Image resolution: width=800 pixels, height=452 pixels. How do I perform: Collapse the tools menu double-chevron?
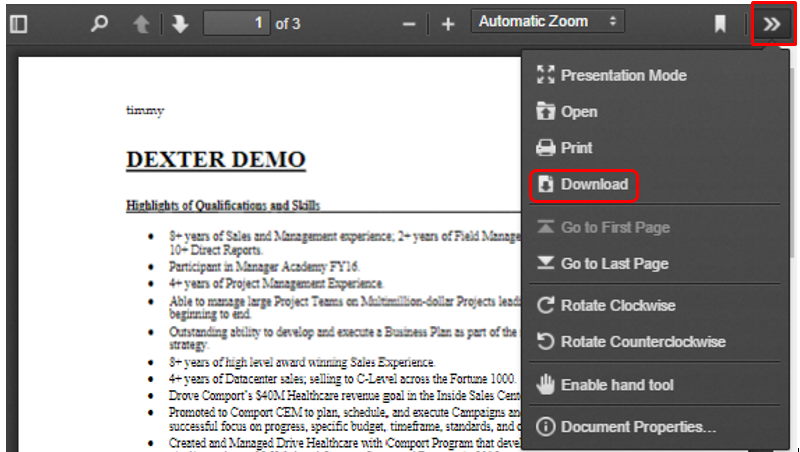[x=772, y=24]
